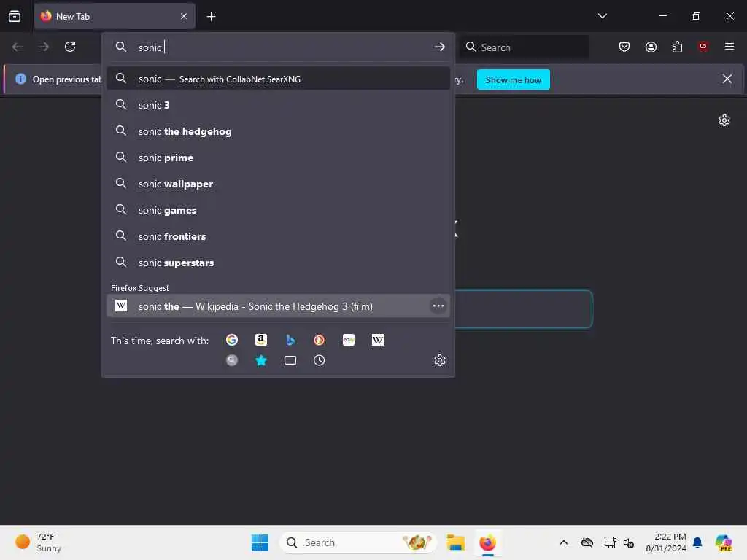Choose Search with CollabNet SearXNG result

pos(278,79)
